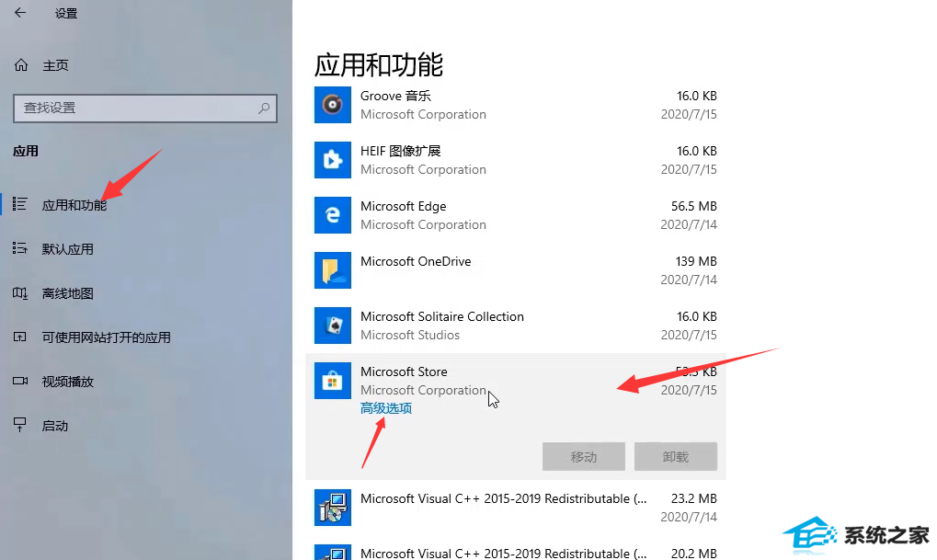Screen dimensions: 937x560
Task: Select Visual C++ 2015-2019 Redistributable 20.2 MB row
Action: (x=516, y=552)
